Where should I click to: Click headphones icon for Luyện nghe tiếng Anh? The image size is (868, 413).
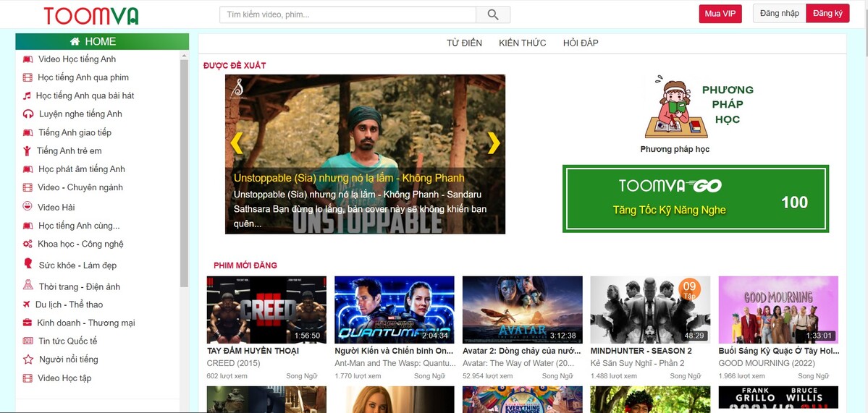tap(28, 114)
